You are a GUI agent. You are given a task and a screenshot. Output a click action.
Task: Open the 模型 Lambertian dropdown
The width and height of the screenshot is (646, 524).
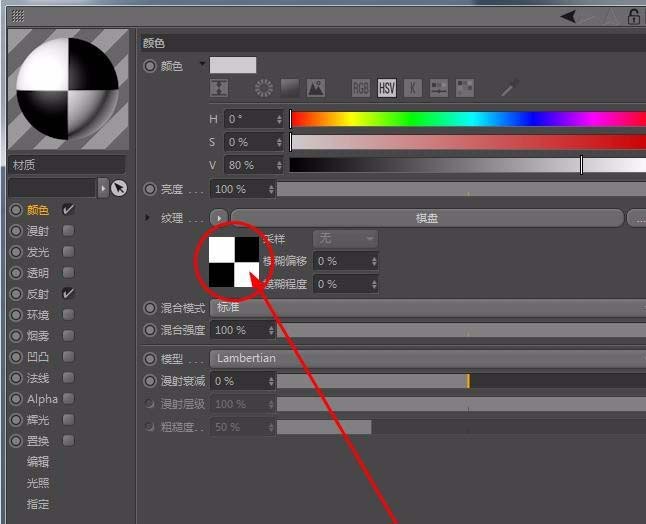(x=428, y=358)
